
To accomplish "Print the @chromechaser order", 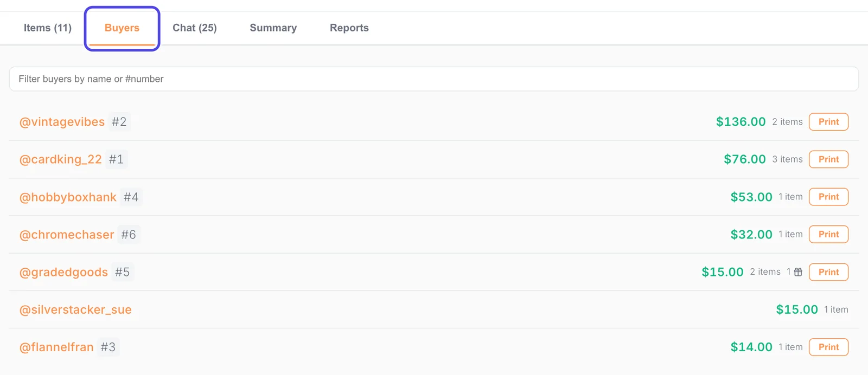I will (828, 234).
